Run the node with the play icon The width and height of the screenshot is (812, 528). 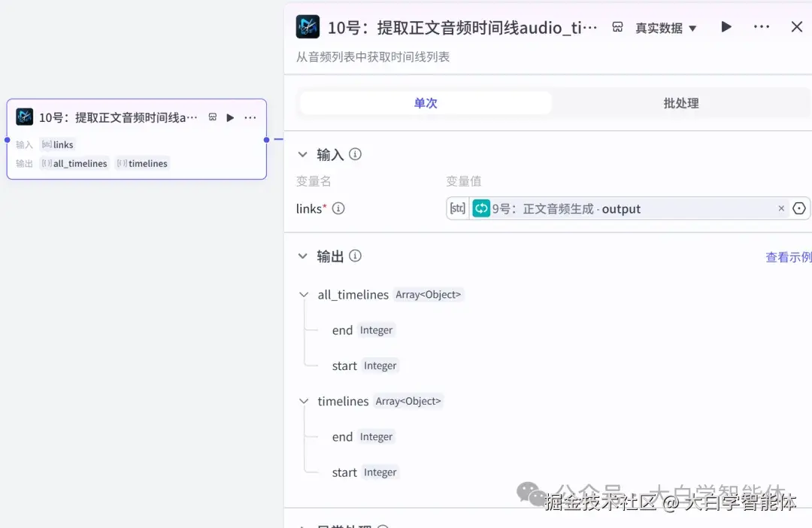725,26
